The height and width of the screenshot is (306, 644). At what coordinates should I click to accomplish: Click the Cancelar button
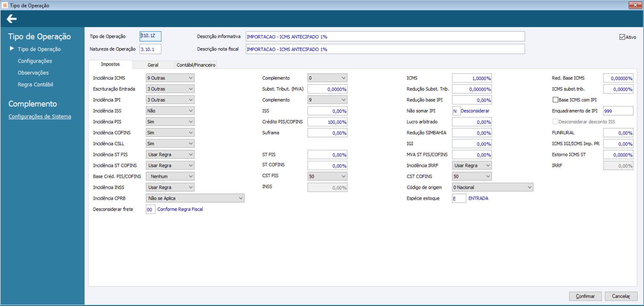[x=621, y=296]
